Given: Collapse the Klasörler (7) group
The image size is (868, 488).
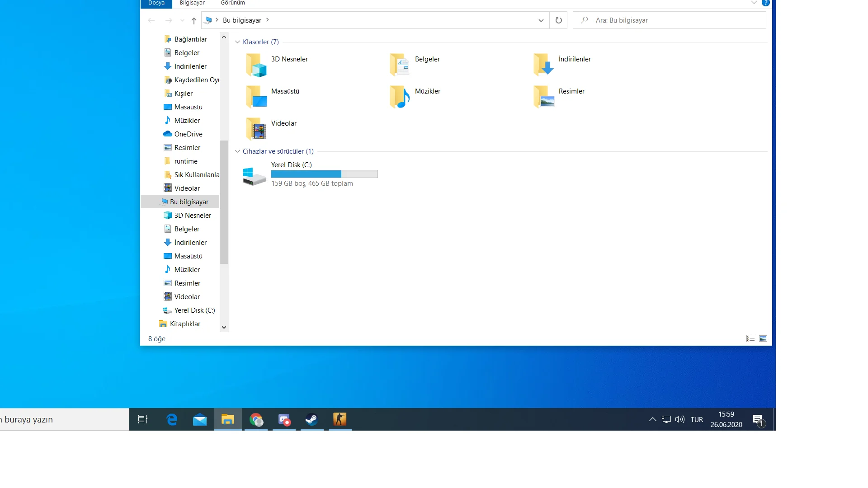Looking at the screenshot, I should point(237,42).
